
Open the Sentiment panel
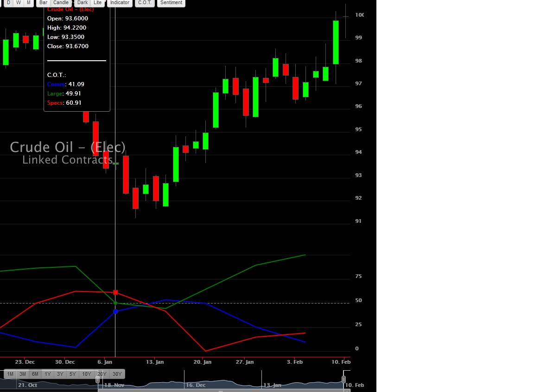point(171,3)
